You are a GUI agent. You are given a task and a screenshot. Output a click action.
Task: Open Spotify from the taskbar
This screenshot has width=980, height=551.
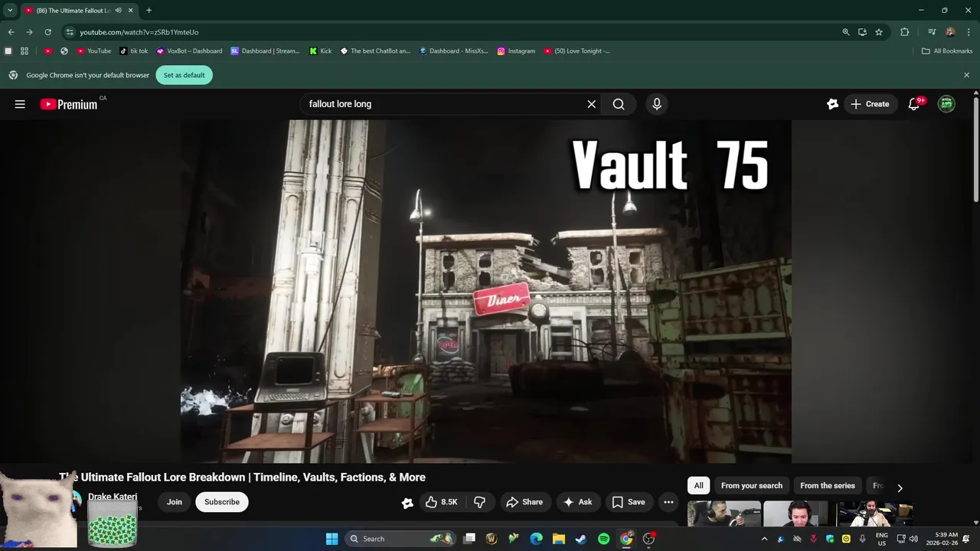tap(603, 539)
